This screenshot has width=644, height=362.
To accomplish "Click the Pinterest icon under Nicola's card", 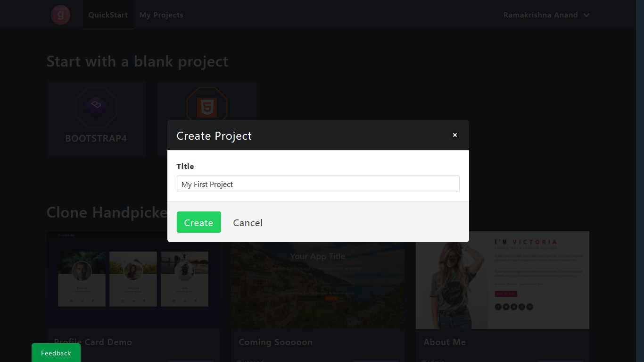I will (72, 301).
